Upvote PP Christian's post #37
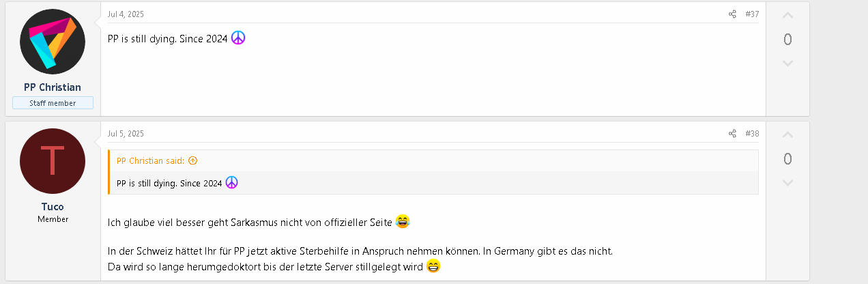 [787, 16]
